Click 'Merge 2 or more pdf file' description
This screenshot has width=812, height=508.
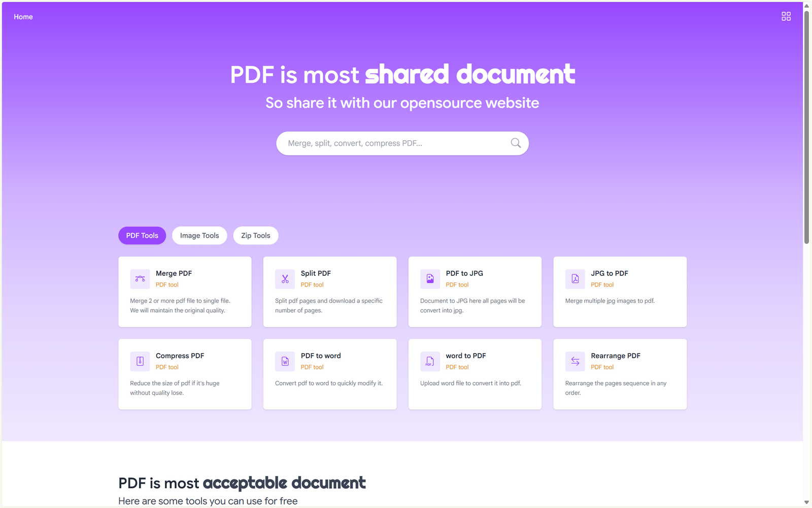[180, 305]
